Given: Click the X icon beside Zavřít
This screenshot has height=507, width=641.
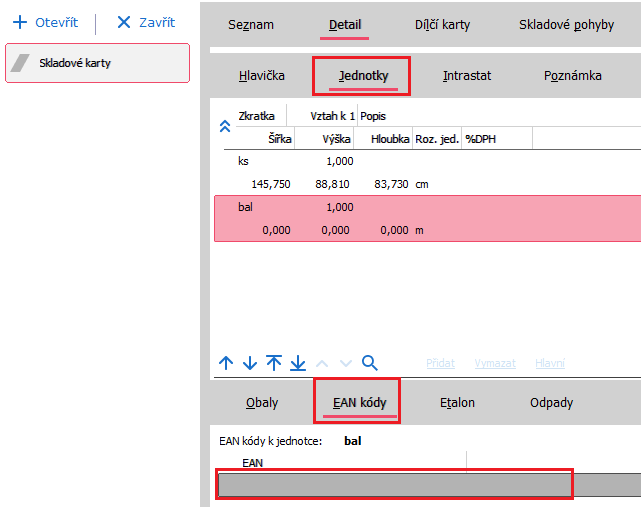Looking at the screenshot, I should pyautogui.click(x=124, y=22).
